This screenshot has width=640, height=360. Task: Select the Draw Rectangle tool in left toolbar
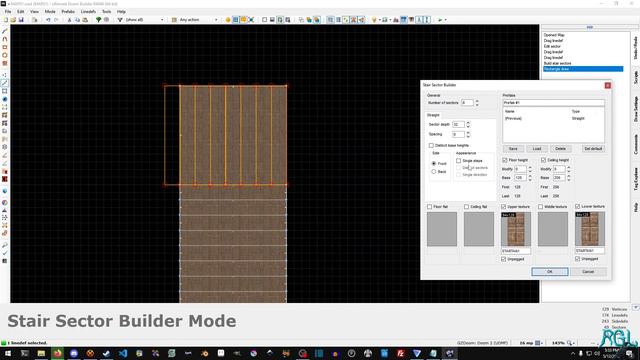[5, 47]
